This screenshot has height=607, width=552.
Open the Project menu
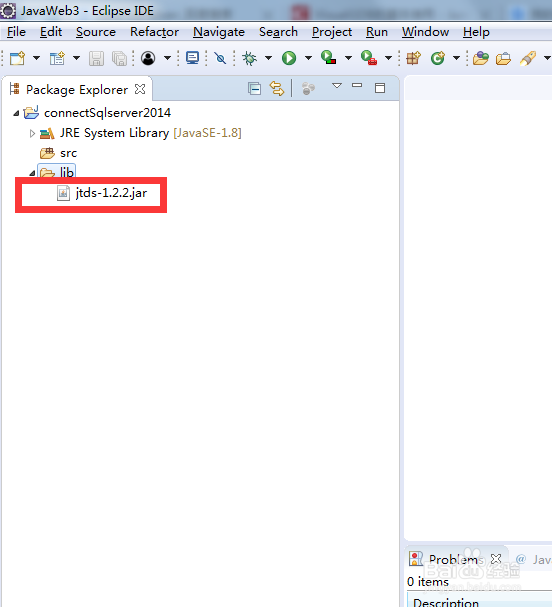click(332, 32)
